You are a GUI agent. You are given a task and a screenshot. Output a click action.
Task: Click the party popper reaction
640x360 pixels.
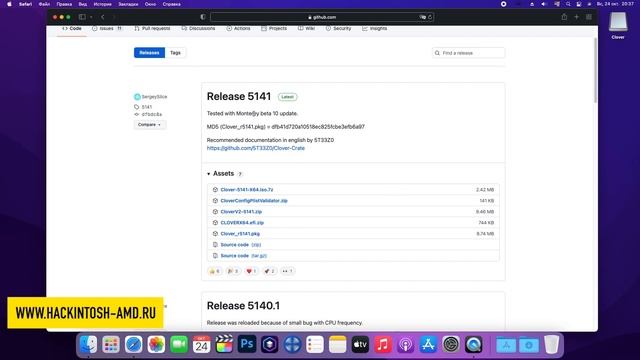[233, 271]
